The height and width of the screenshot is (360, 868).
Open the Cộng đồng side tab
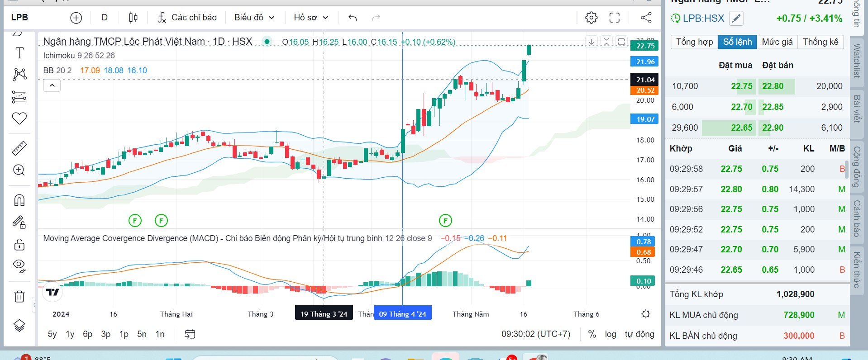point(857,167)
